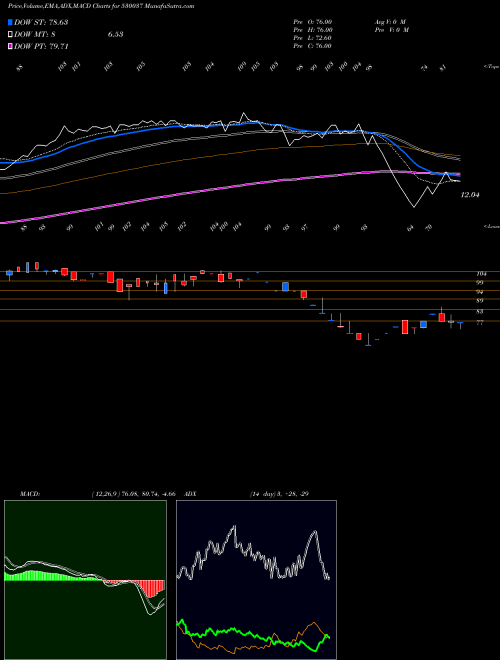The width and height of the screenshot is (500, 660).
Task: Click the 'Pre H: 76.00' value
Action: click(x=313, y=30)
